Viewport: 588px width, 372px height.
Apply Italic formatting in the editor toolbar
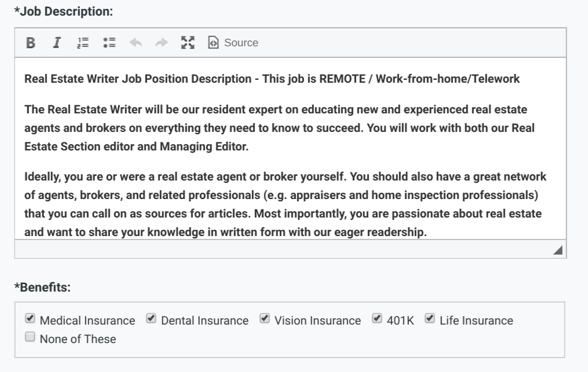[x=57, y=43]
